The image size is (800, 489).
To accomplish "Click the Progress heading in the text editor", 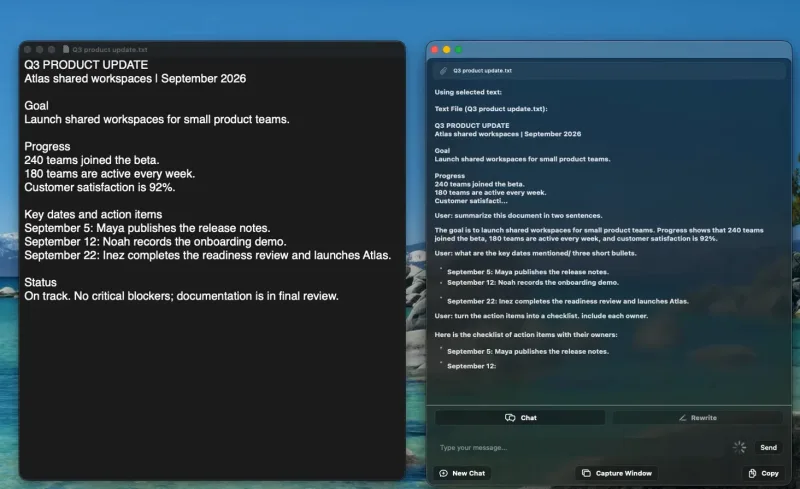I will (47, 146).
